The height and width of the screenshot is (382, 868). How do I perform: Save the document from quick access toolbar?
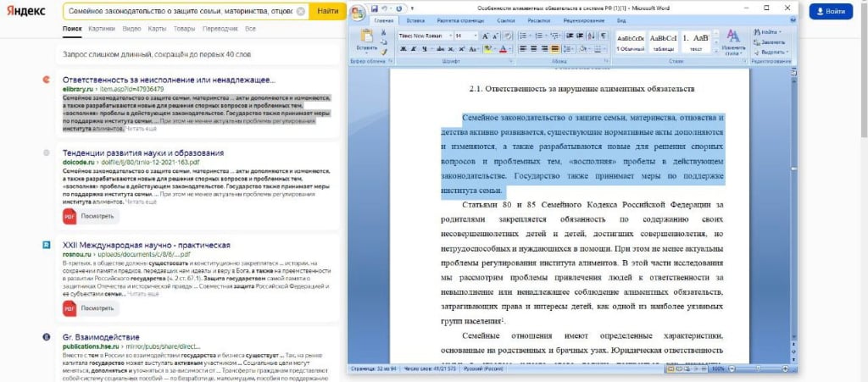pyautogui.click(x=374, y=8)
